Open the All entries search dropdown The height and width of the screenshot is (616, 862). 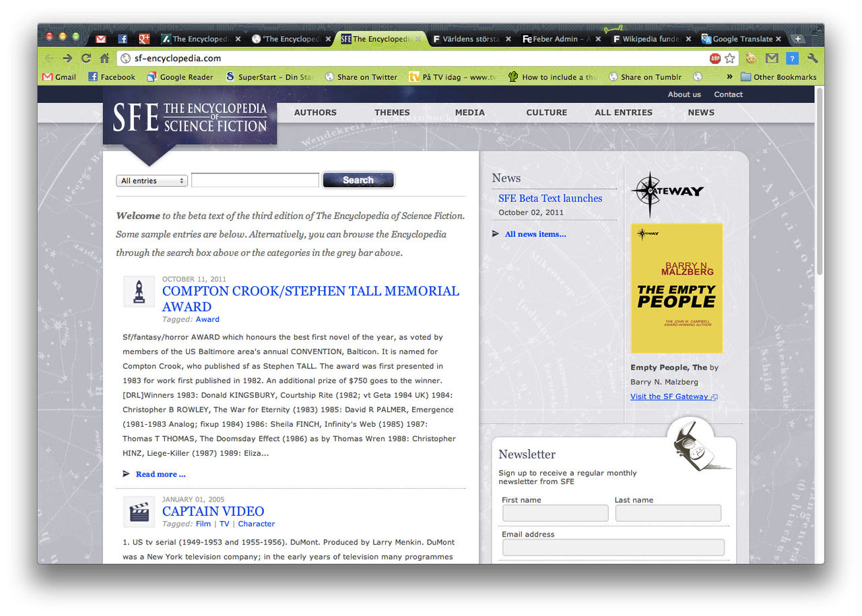pos(152,181)
